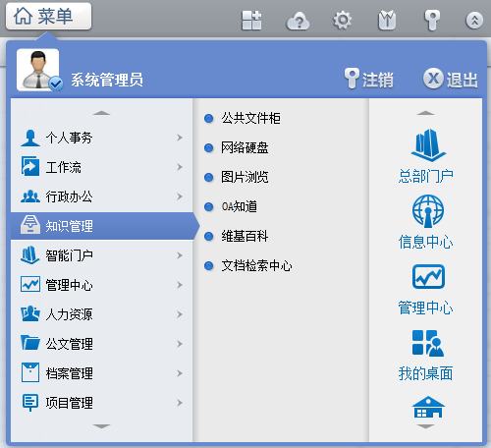
Task: Click the 管理中心 chart shortcut icon
Action: pos(428,277)
